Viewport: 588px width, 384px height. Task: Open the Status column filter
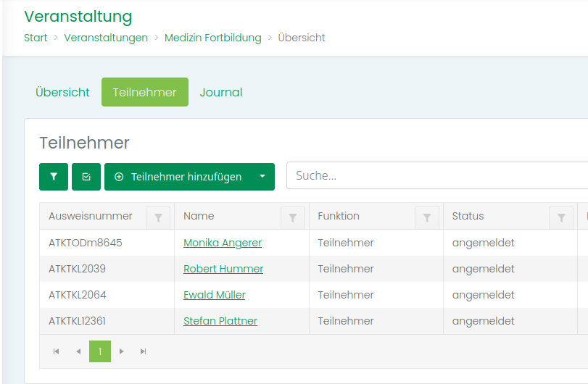[561, 217]
